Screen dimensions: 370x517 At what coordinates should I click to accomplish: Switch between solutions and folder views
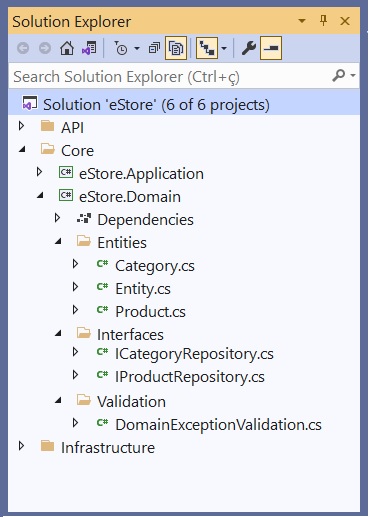click(x=89, y=48)
